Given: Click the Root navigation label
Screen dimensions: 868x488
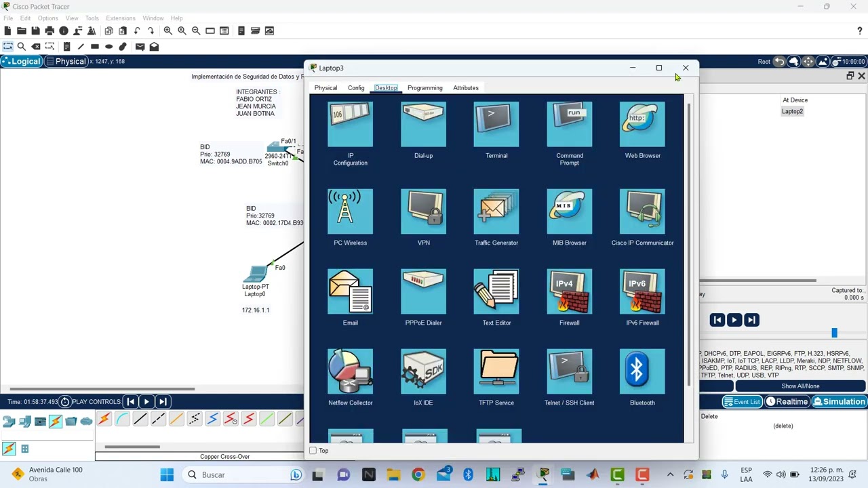Looking at the screenshot, I should [764, 62].
